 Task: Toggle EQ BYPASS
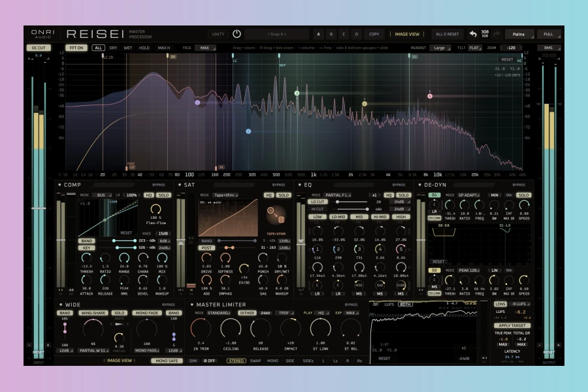[399, 185]
